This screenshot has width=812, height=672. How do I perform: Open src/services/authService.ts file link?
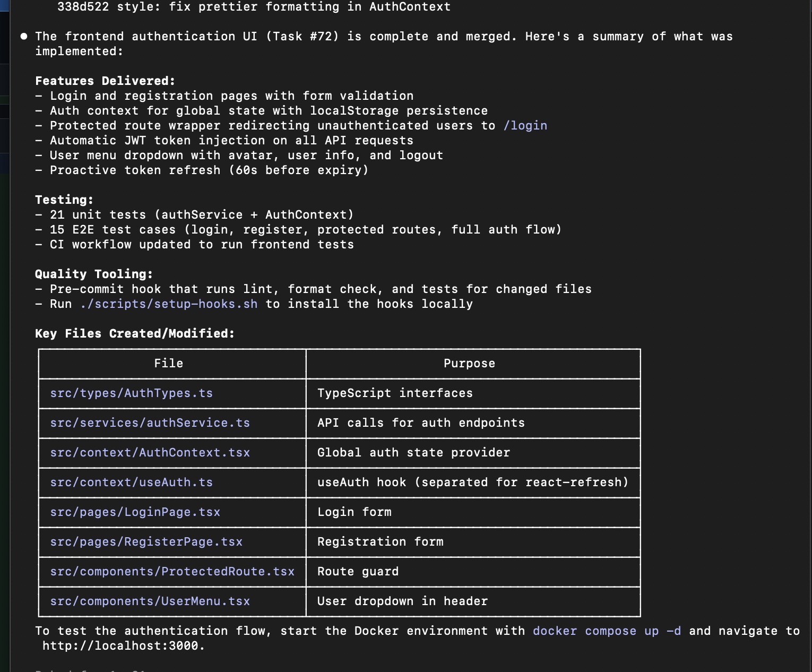[150, 423]
